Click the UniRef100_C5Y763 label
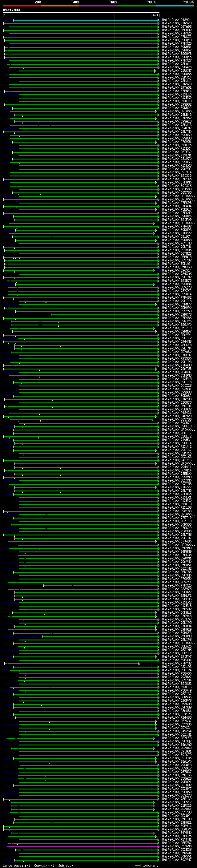This screenshot has height=868, width=197. point(176,812)
